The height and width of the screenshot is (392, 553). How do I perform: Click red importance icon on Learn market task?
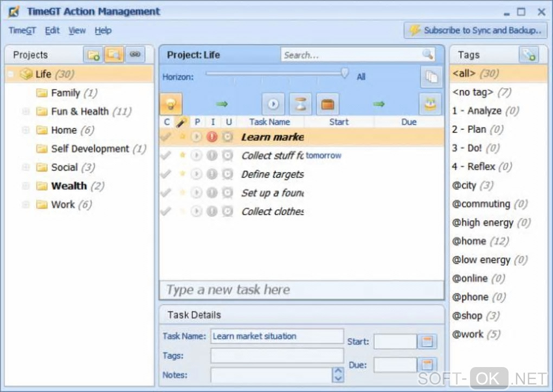(x=212, y=137)
